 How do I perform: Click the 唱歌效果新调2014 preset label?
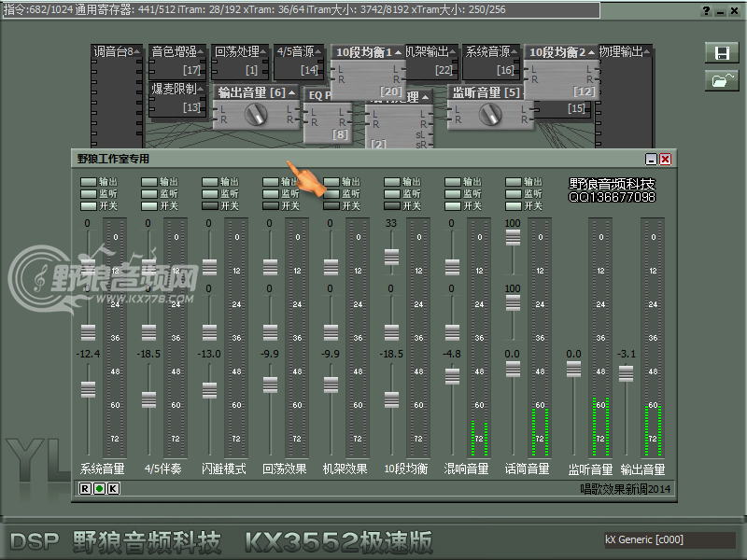point(625,488)
